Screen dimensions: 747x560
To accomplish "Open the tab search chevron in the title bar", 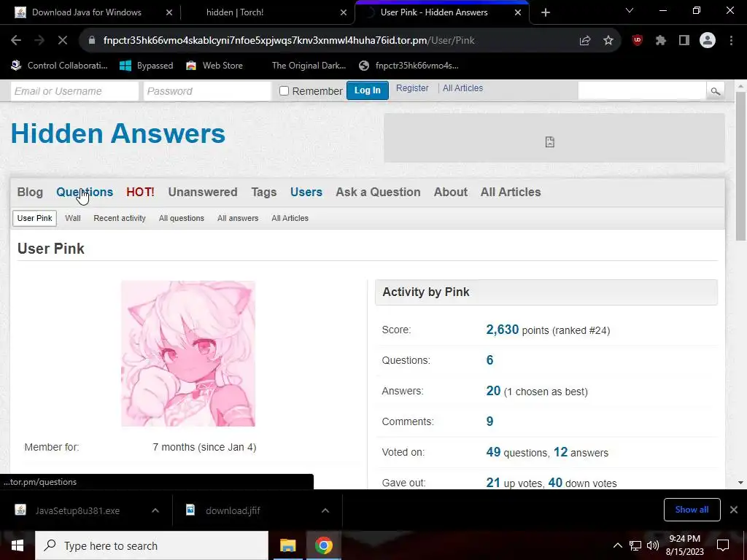I will click(630, 10).
